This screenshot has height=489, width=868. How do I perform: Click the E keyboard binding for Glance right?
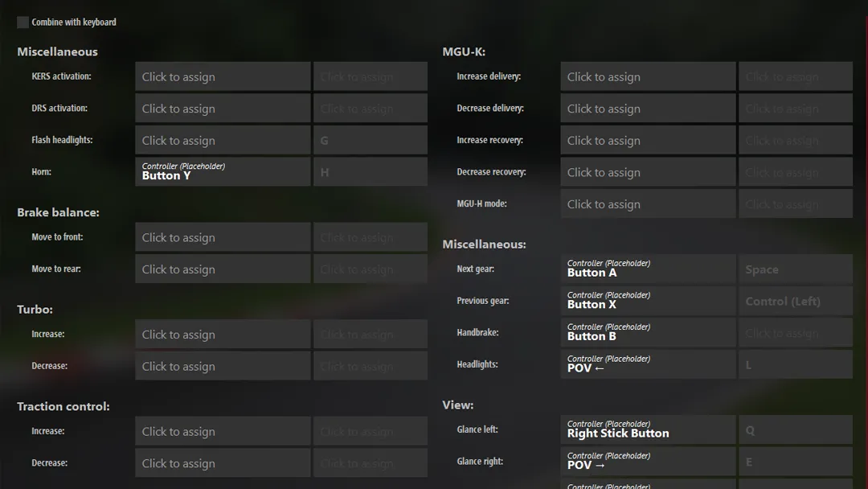pyautogui.click(x=795, y=461)
